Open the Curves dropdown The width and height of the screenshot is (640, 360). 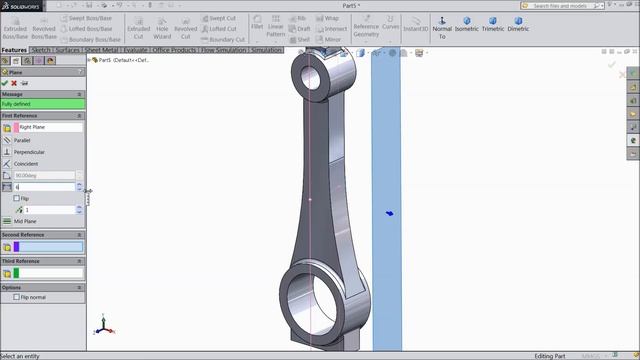tap(390, 22)
